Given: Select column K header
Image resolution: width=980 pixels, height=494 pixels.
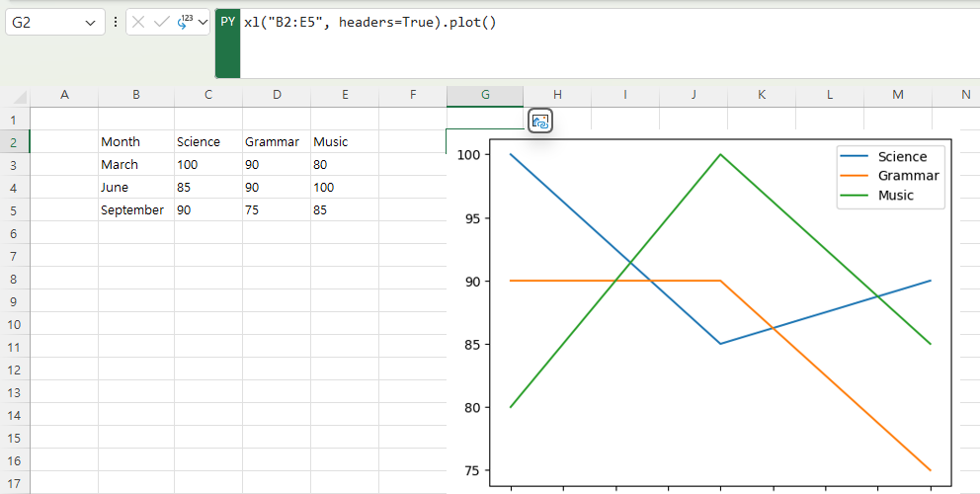Looking at the screenshot, I should coord(762,95).
